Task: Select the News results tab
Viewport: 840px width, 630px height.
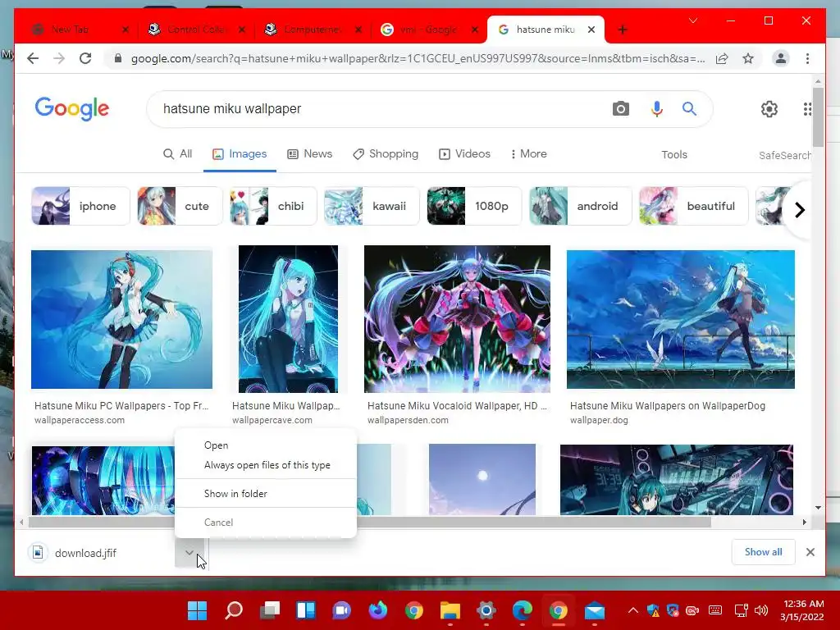Action: (x=309, y=153)
